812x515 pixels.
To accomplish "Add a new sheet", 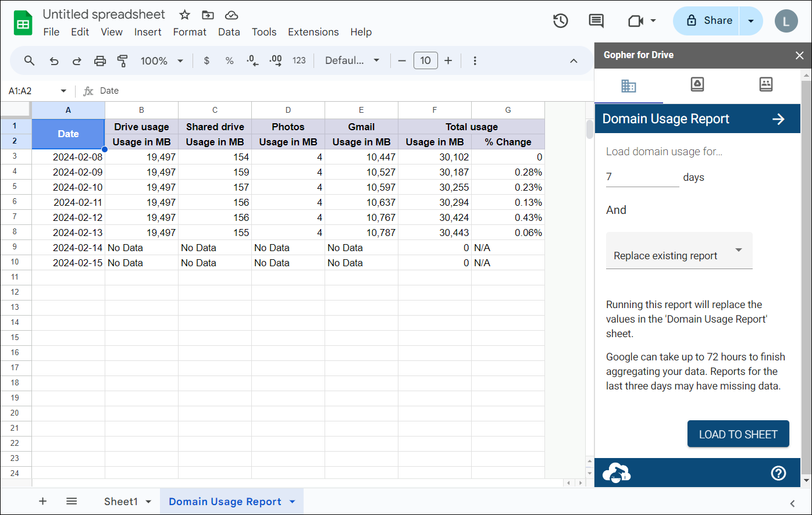I will [x=42, y=501].
